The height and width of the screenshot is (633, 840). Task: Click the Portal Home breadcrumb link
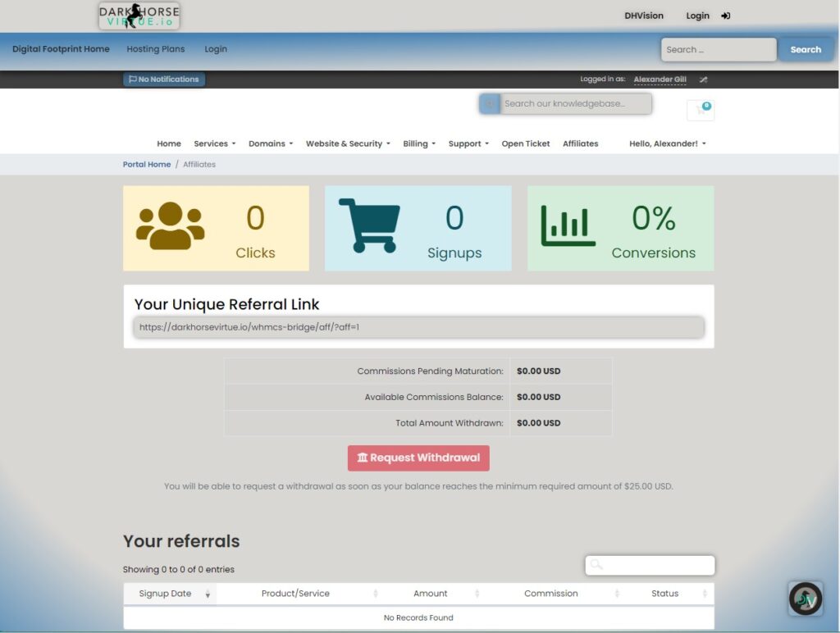pos(147,164)
